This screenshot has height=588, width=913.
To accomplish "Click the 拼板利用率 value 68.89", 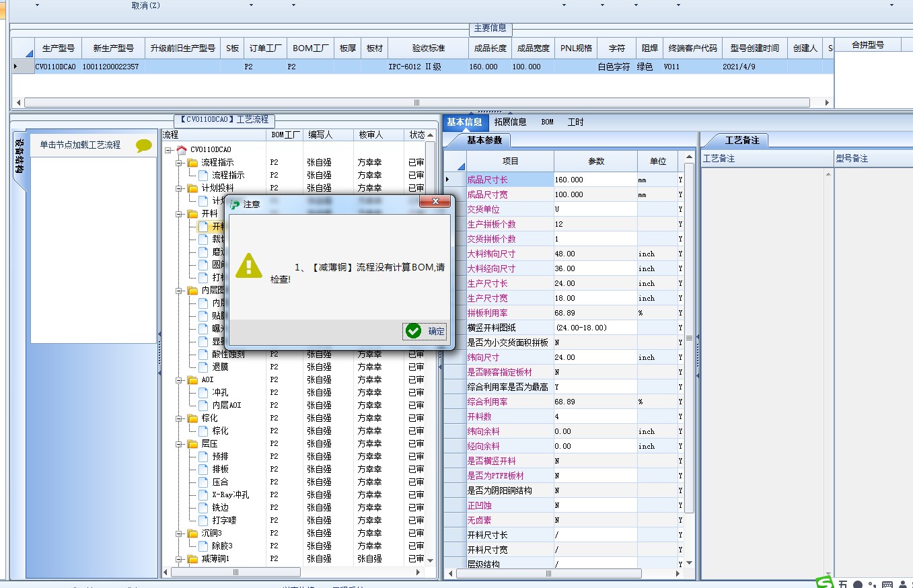I will 595,313.
